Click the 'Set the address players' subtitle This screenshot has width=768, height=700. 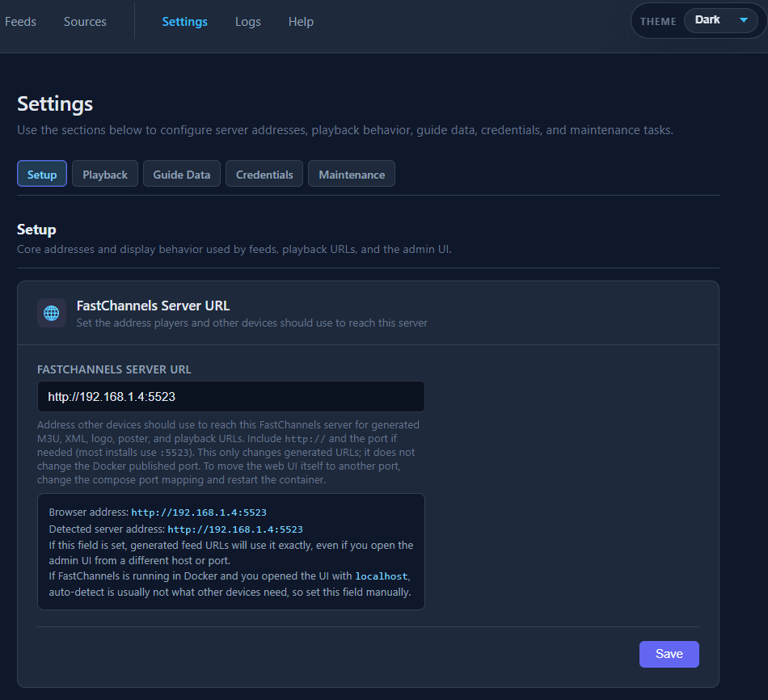tap(251, 323)
